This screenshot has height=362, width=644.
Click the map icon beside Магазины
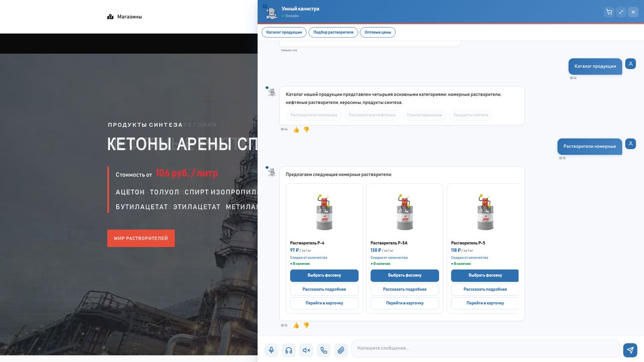(110, 17)
